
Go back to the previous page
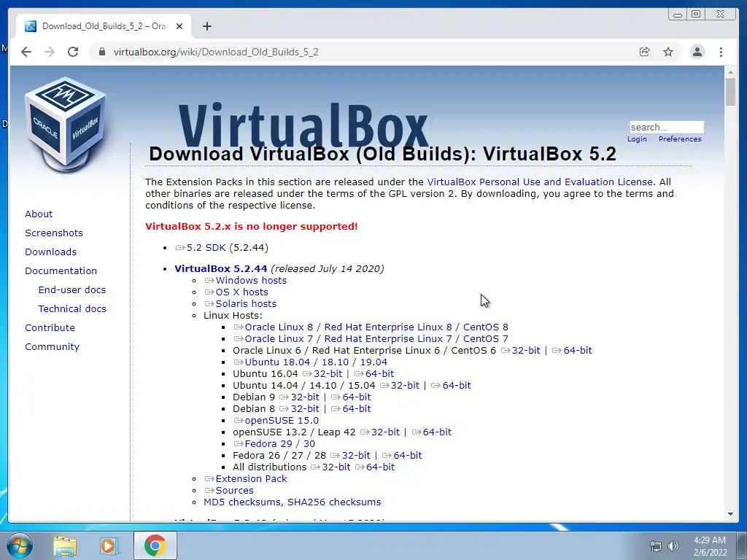(26, 52)
